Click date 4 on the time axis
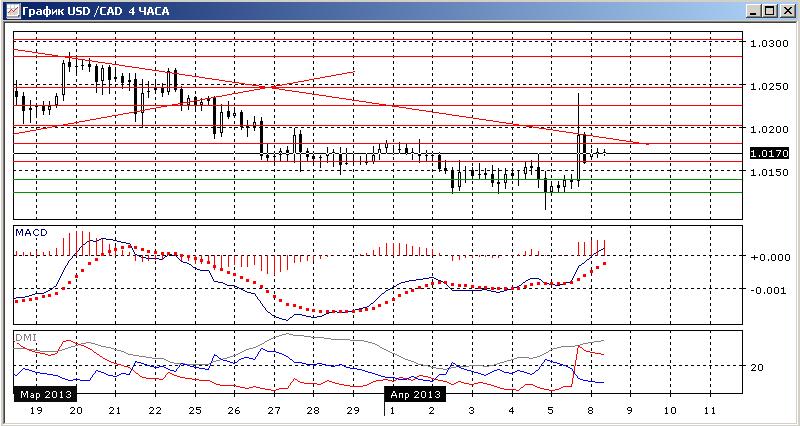The height and width of the screenshot is (426, 800). (x=511, y=410)
